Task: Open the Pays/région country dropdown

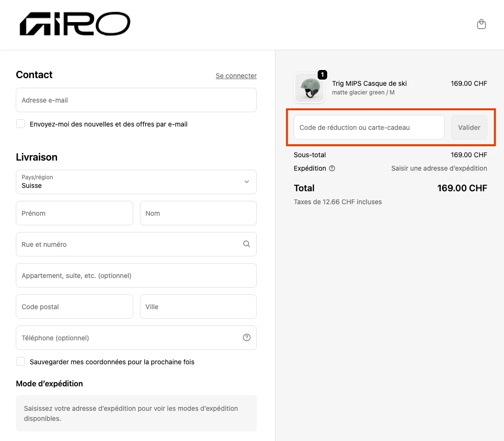Action: [x=136, y=182]
